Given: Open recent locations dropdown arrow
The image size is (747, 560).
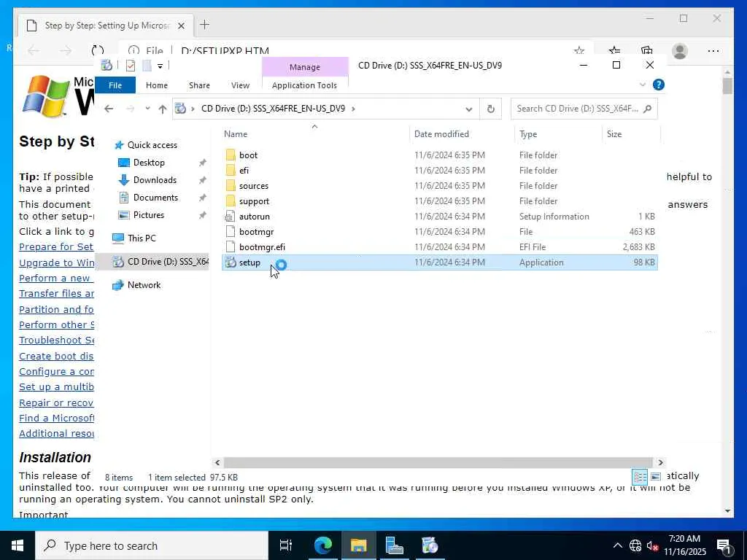Looking at the screenshot, I should (x=147, y=109).
